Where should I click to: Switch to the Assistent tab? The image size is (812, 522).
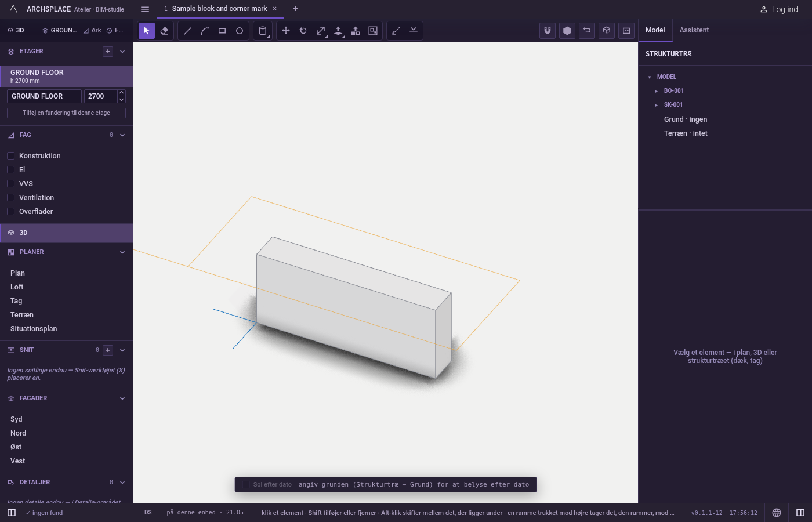(694, 30)
